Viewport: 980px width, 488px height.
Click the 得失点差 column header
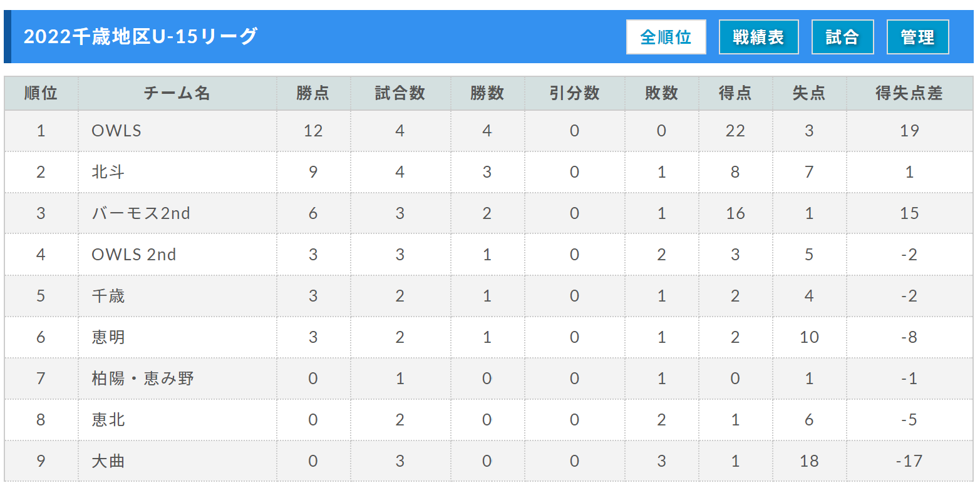tap(909, 93)
